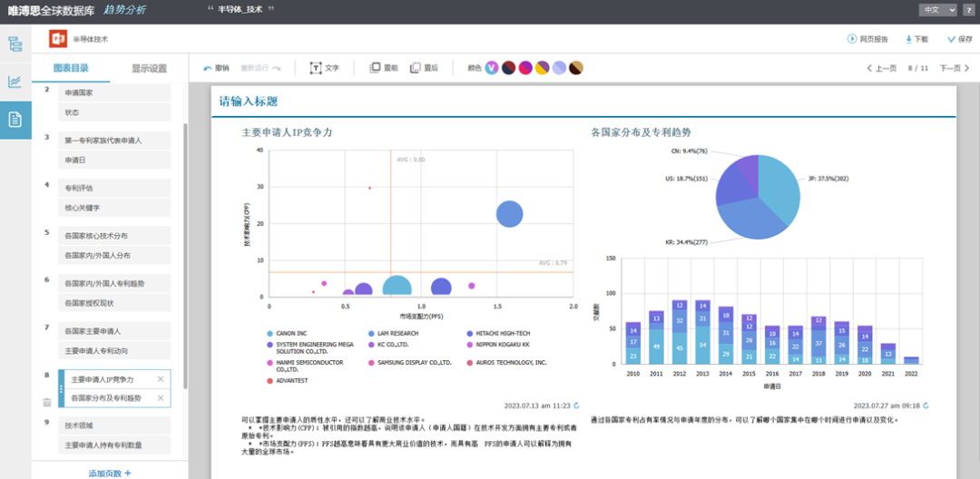Click the 重新运行 redo button
The width and height of the screenshot is (980, 479).
click(260, 68)
